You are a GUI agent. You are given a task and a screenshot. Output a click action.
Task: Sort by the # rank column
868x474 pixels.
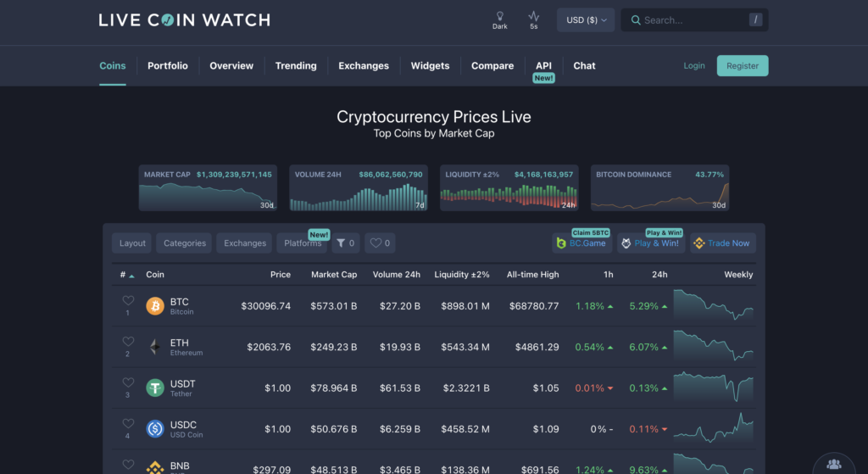127,275
